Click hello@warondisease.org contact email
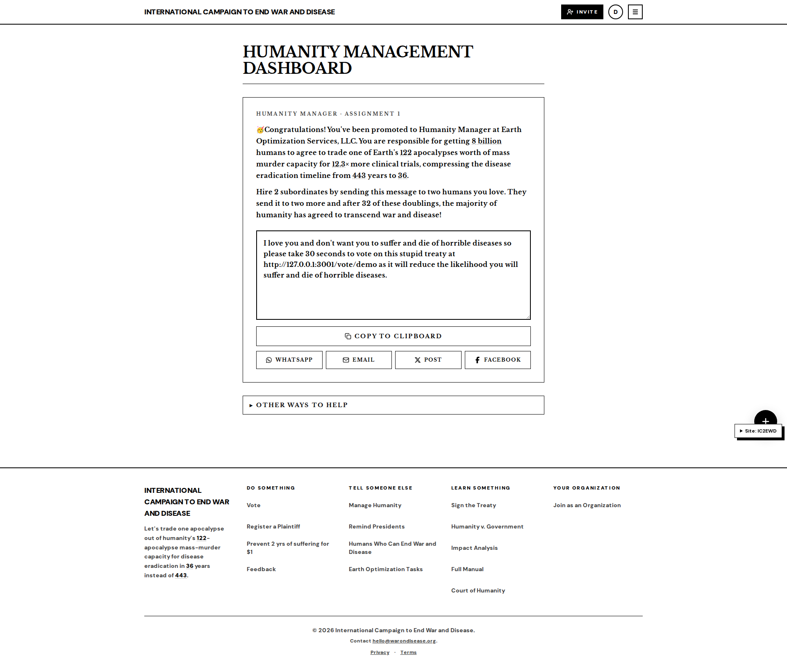Screen dimensions: 787x672 (x=404, y=641)
